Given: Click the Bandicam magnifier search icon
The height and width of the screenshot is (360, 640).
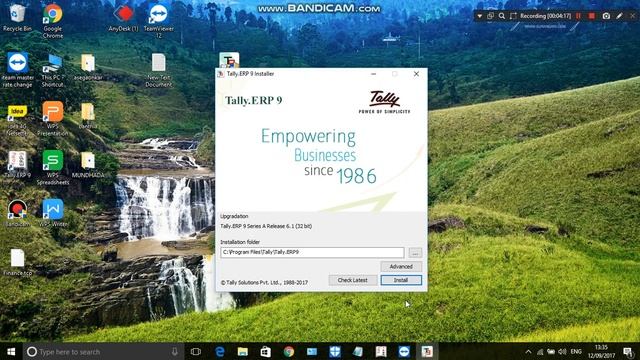Looking at the screenshot, I should pyautogui.click(x=502, y=16).
